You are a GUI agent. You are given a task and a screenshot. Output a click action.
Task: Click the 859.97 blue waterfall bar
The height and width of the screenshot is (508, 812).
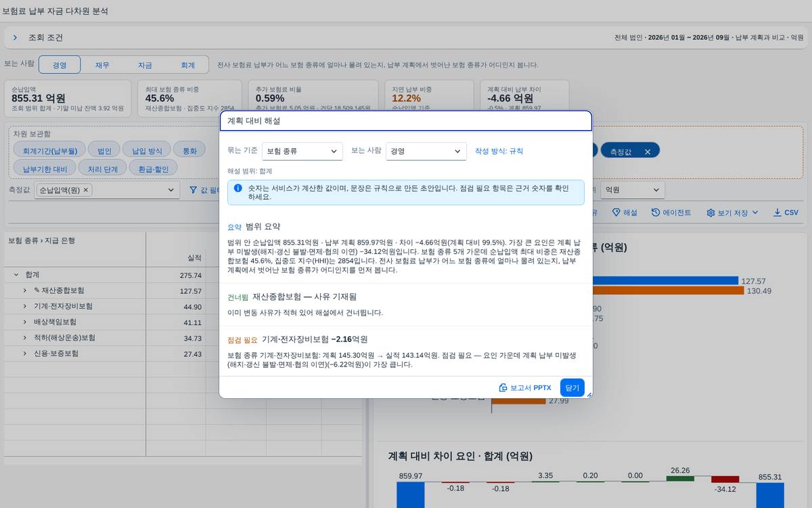(410, 494)
